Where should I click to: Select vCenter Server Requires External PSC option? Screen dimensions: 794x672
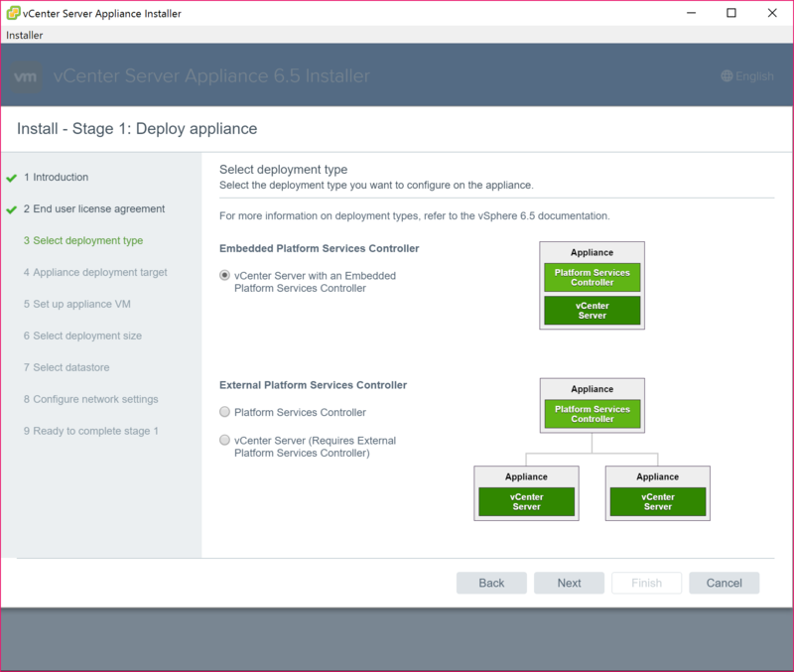224,440
